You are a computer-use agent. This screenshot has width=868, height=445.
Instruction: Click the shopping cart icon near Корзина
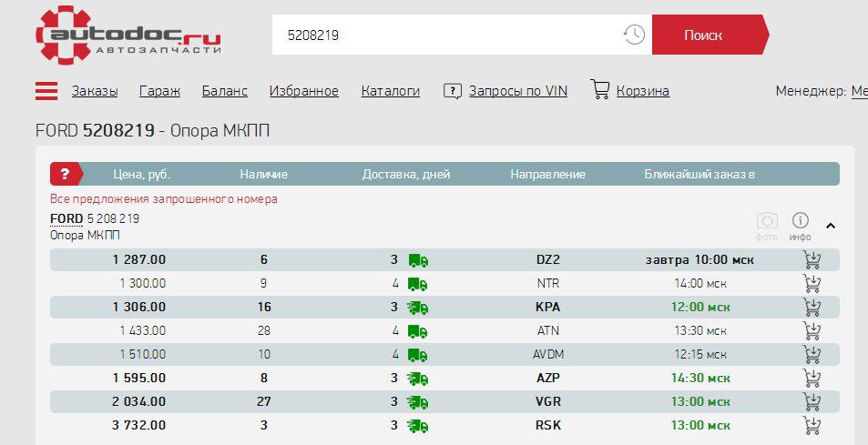[x=599, y=89]
